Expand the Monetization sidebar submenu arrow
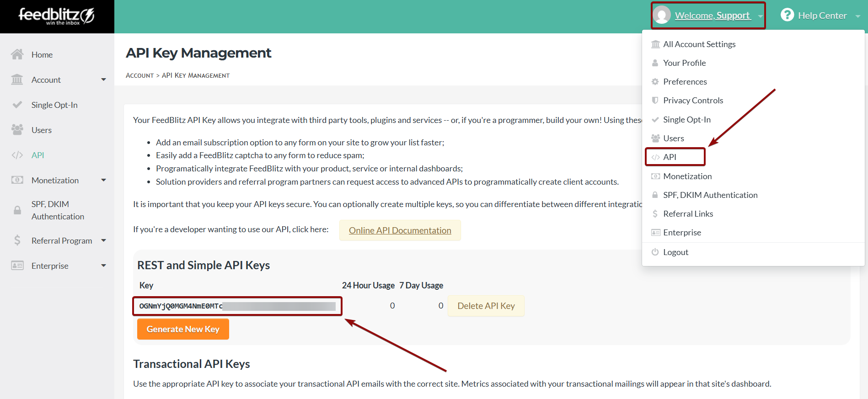This screenshot has height=399, width=868. click(x=103, y=180)
